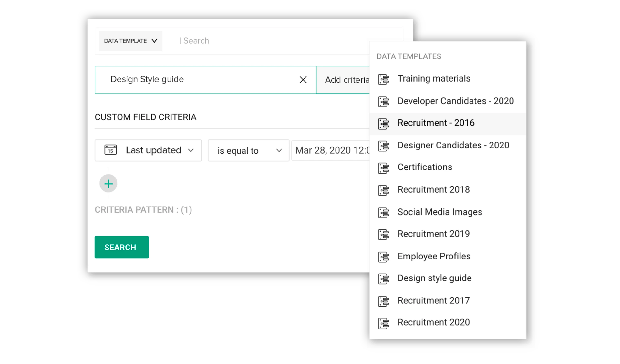The height and width of the screenshot is (364, 620).
Task: Click the icon next to Recruitment 2020
Action: tap(384, 323)
